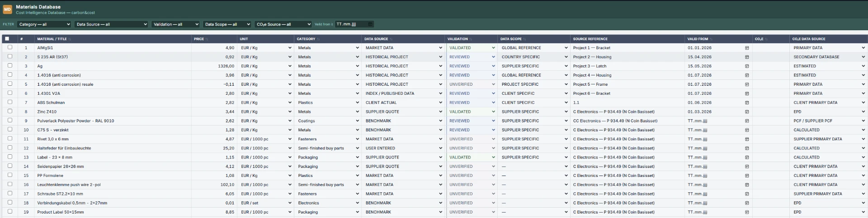Open date picker for 1.4301 V2A row

tap(747, 93)
